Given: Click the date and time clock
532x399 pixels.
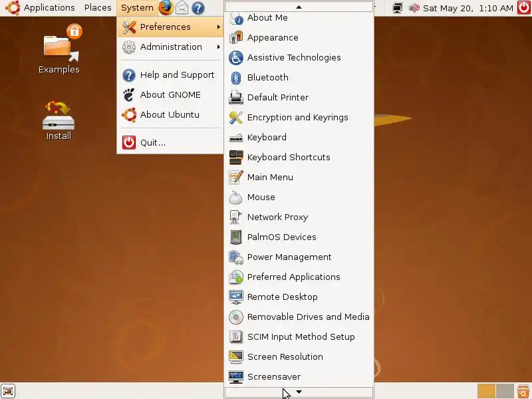Looking at the screenshot, I should pos(468,8).
